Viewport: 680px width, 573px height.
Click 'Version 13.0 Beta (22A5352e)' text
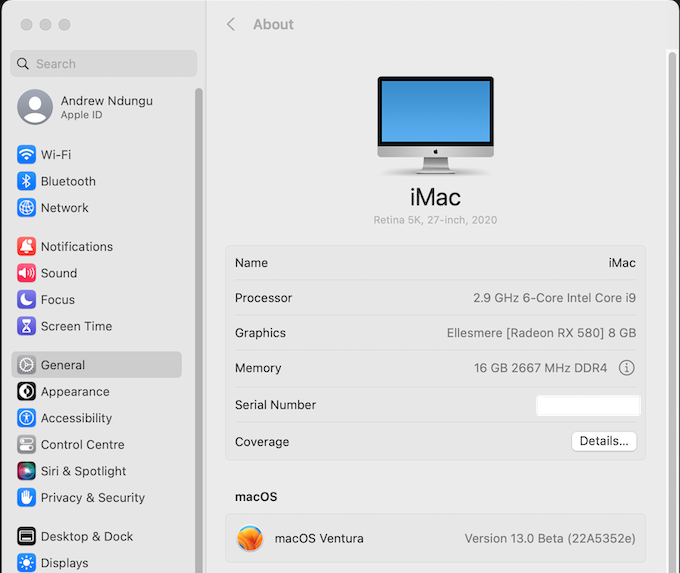[x=550, y=538]
